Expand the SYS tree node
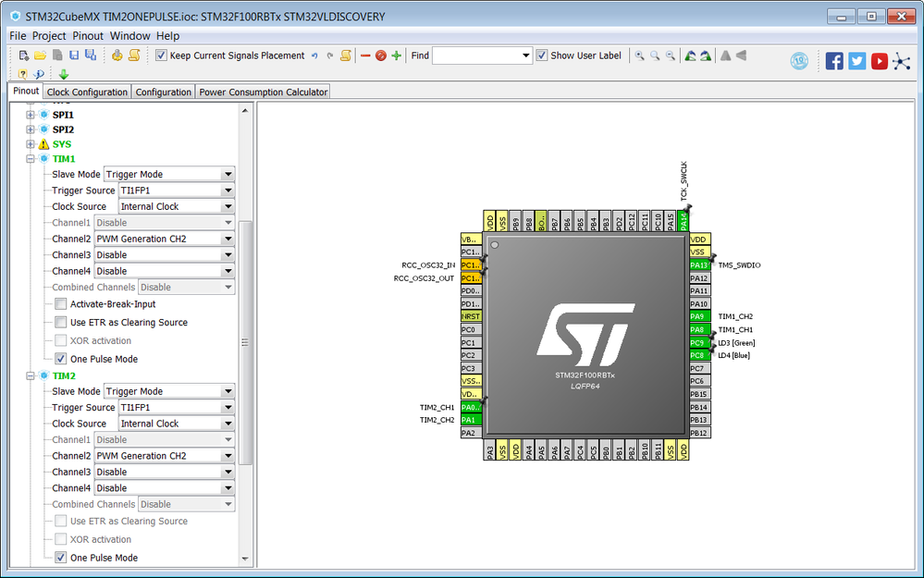The width and height of the screenshot is (924, 578). 30,144
